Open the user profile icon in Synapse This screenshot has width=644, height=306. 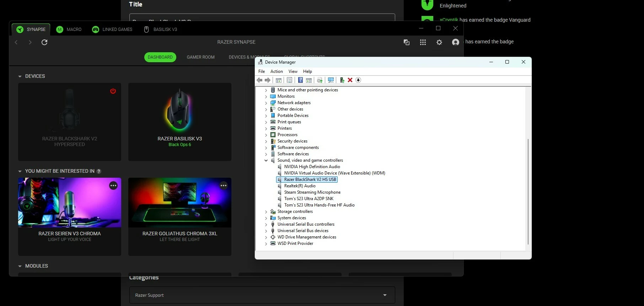(456, 42)
